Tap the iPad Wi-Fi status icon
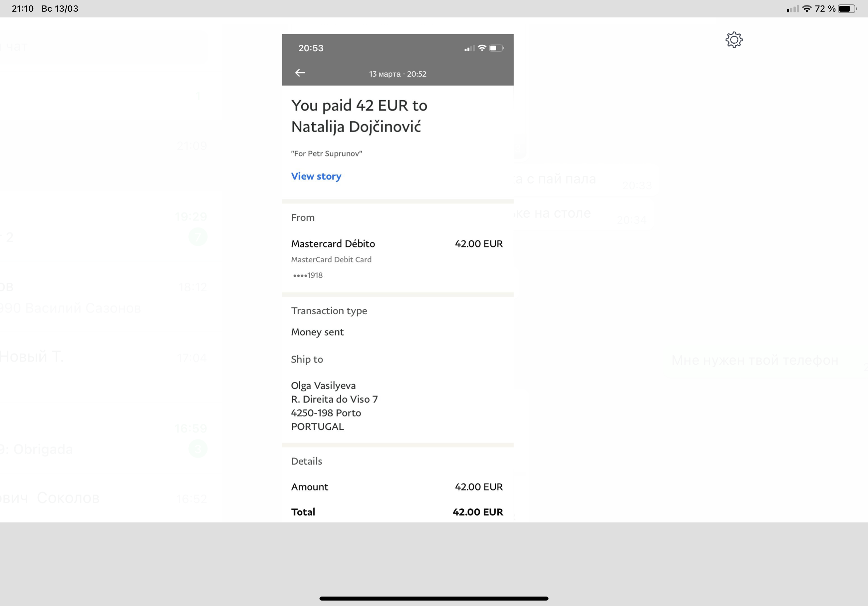The height and width of the screenshot is (606, 868). click(x=807, y=9)
